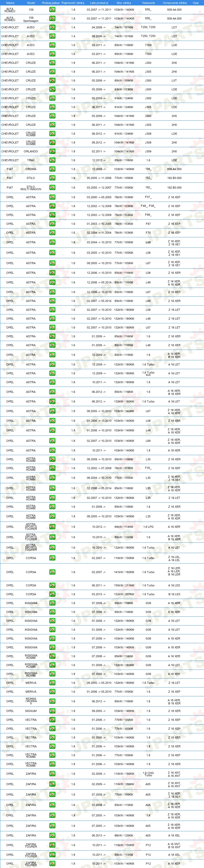Click the Pojemność silnika column header

point(73,3)
